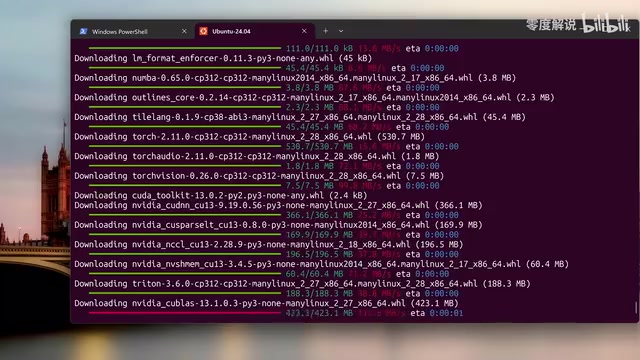The width and height of the screenshot is (640, 360).
Task: Click the triton-3.6.0 download line
Action: pos(302,284)
